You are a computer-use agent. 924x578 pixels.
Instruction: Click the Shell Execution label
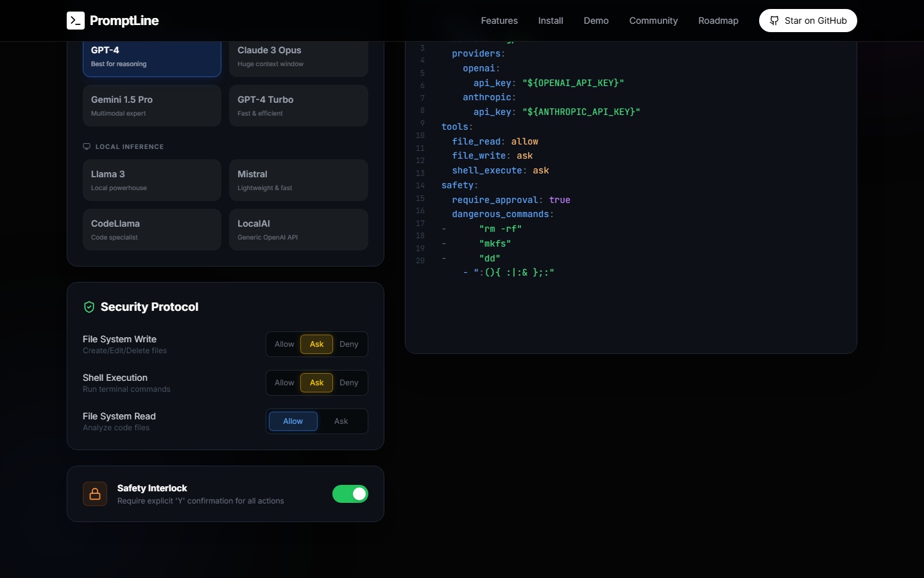[115, 378]
